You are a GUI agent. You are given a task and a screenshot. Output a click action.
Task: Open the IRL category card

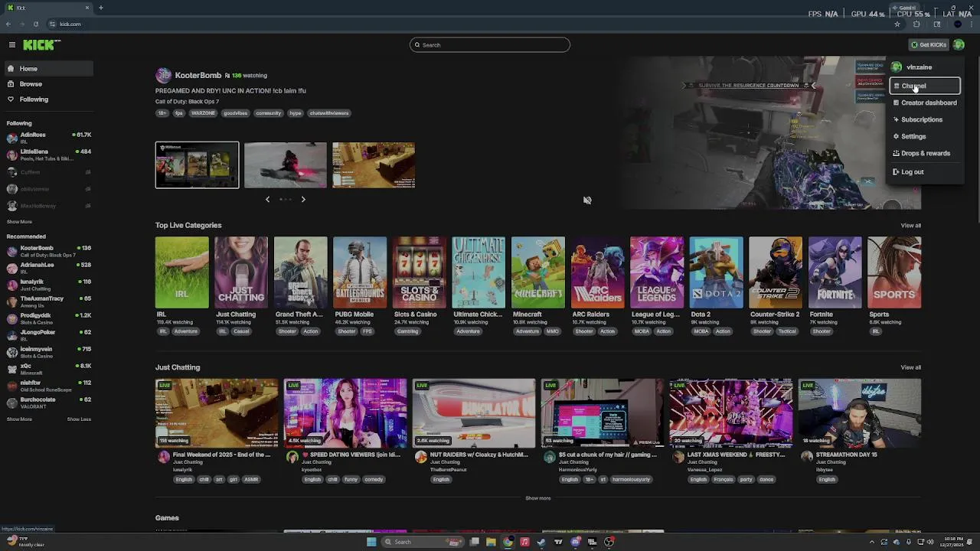coord(181,272)
